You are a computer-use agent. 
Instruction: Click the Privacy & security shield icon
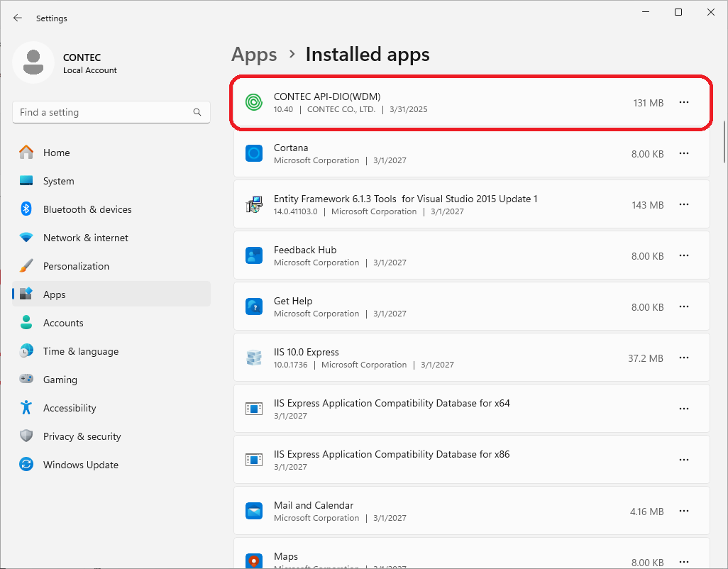click(x=26, y=436)
